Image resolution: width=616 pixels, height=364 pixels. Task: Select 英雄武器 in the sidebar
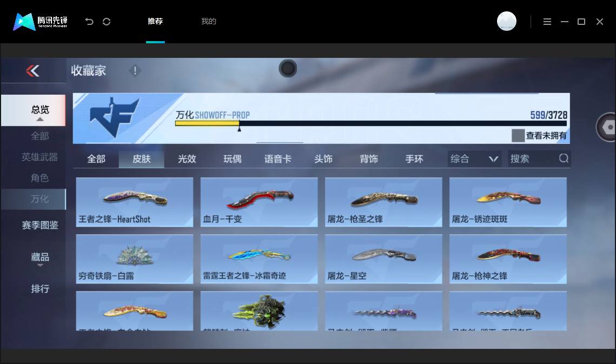pyautogui.click(x=40, y=157)
